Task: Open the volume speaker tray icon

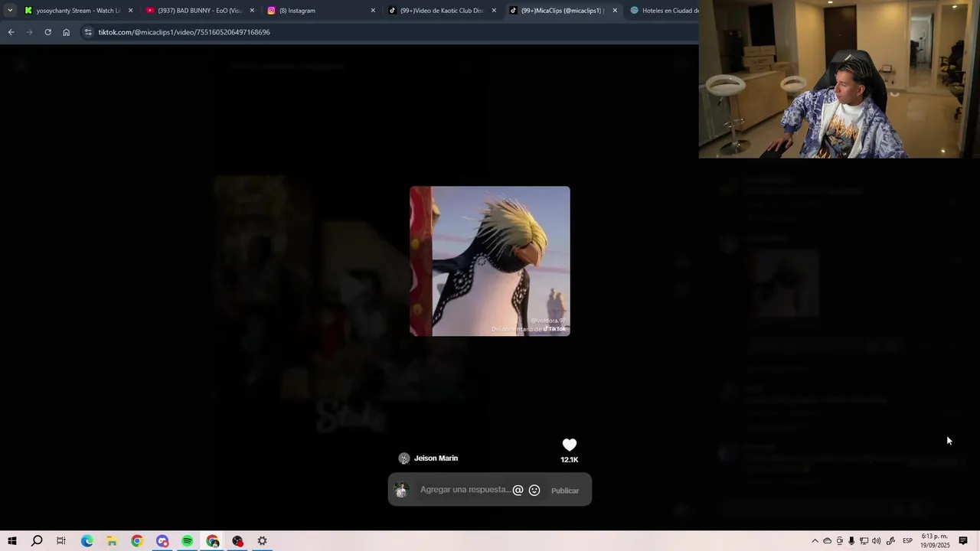Action: tap(876, 541)
